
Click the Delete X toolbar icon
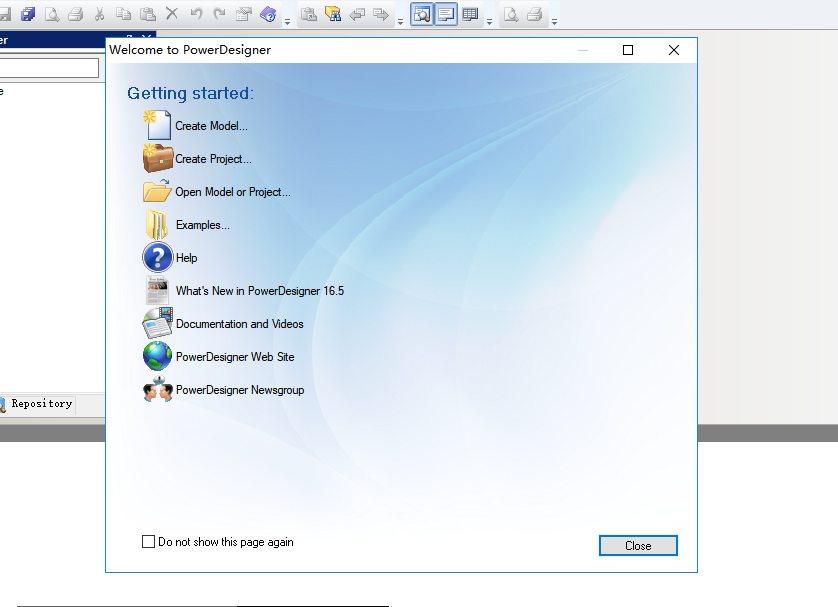click(x=172, y=13)
